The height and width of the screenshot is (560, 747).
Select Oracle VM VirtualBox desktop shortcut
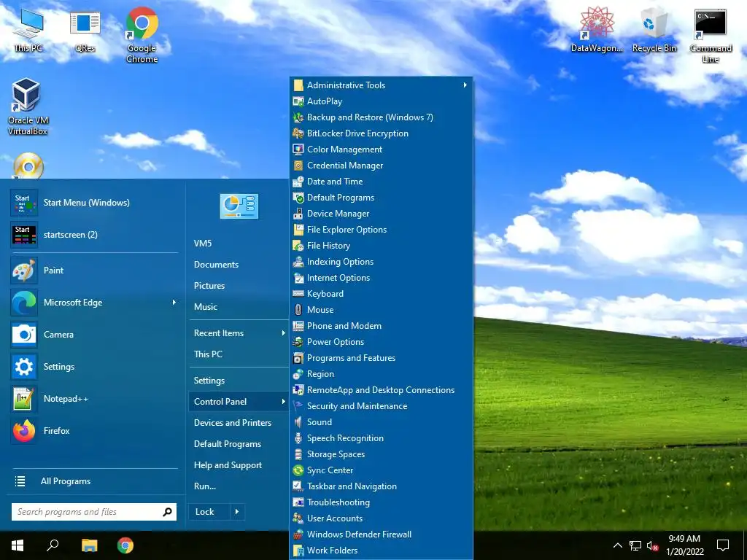click(27, 107)
